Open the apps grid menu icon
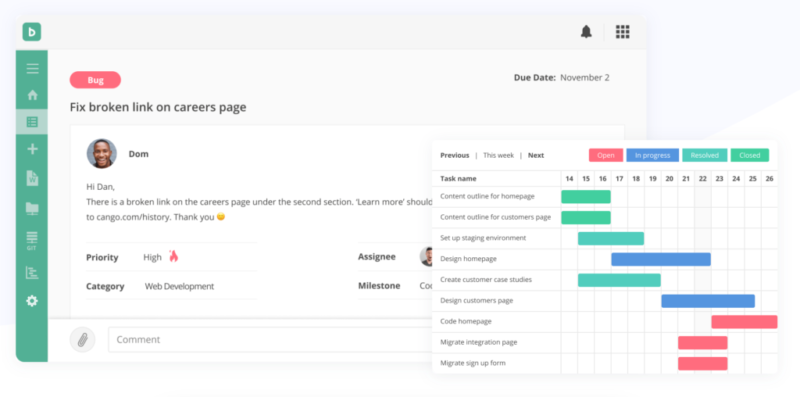 coord(622,32)
